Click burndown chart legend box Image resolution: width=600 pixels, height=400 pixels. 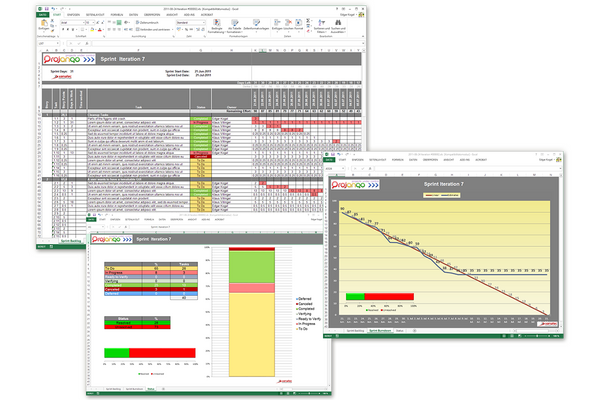(442, 195)
